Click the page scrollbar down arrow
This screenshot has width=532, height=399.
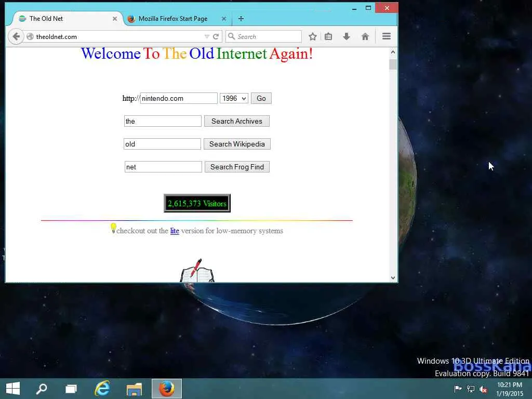pyautogui.click(x=393, y=278)
